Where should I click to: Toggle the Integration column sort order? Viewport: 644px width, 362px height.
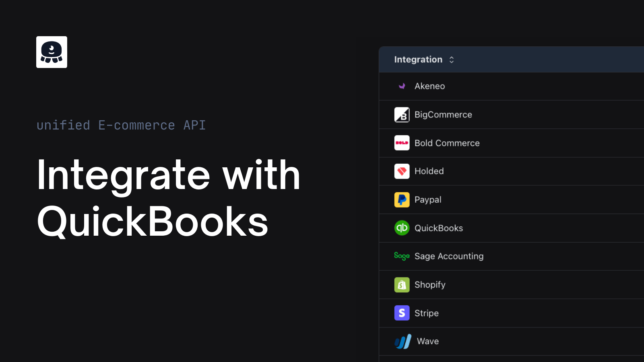(x=451, y=59)
